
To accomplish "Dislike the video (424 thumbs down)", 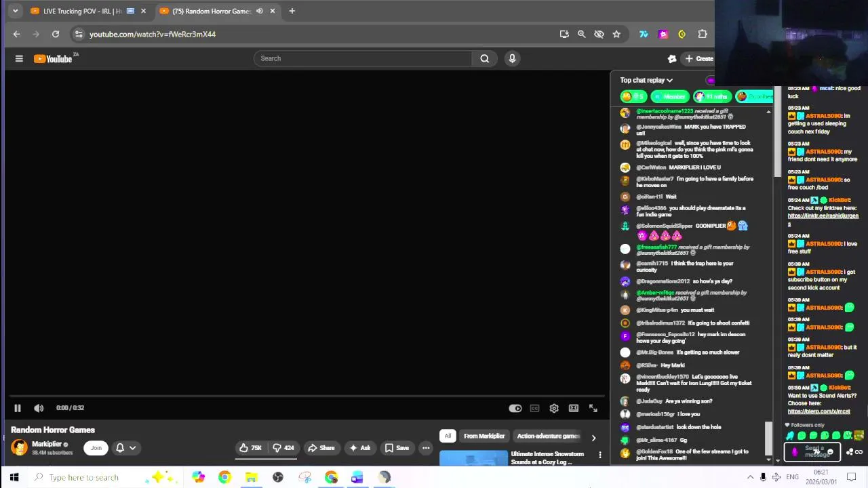I will (283, 448).
